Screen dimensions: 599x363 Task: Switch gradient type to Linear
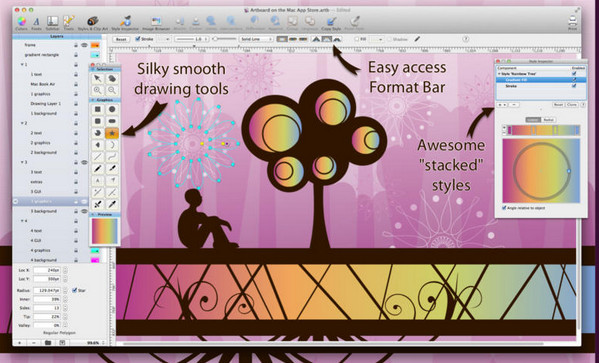point(533,120)
